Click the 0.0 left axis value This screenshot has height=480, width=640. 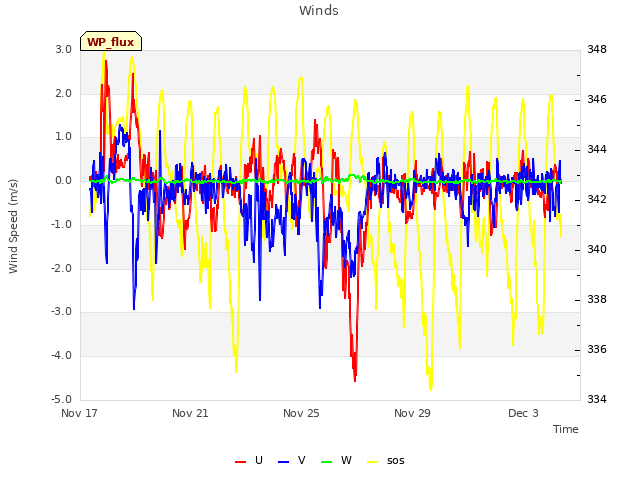64,180
